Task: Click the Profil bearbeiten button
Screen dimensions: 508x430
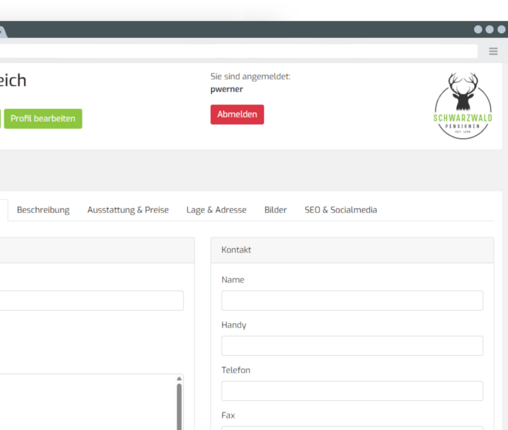Action: (43, 119)
